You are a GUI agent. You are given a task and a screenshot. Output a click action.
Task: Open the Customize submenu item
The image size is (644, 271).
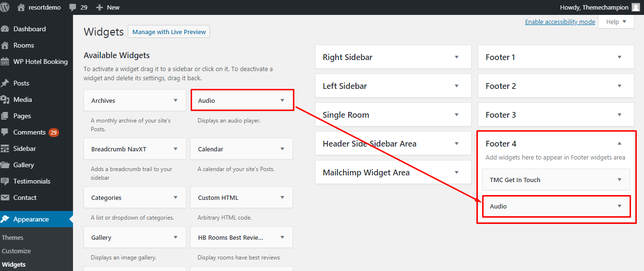[16, 251]
